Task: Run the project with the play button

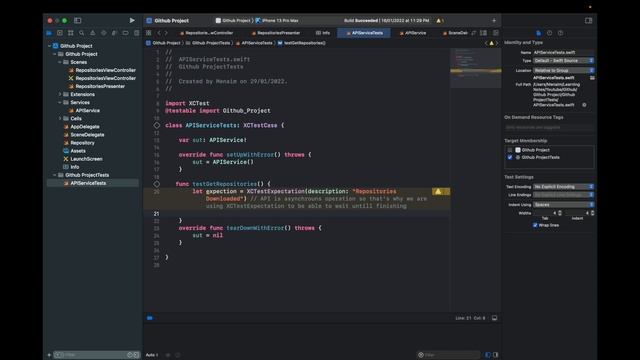Action: point(132,20)
